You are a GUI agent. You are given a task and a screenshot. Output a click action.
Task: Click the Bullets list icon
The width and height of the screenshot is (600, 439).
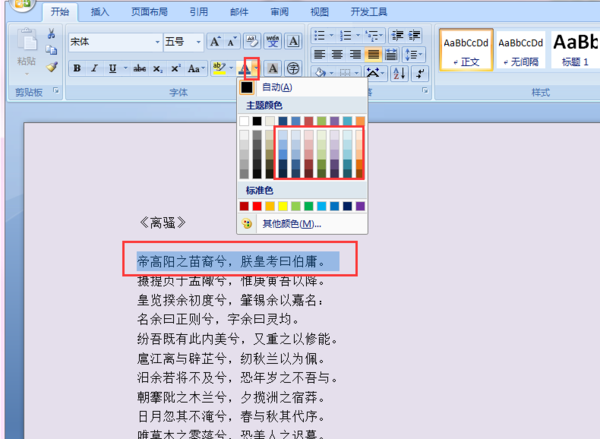[320, 36]
